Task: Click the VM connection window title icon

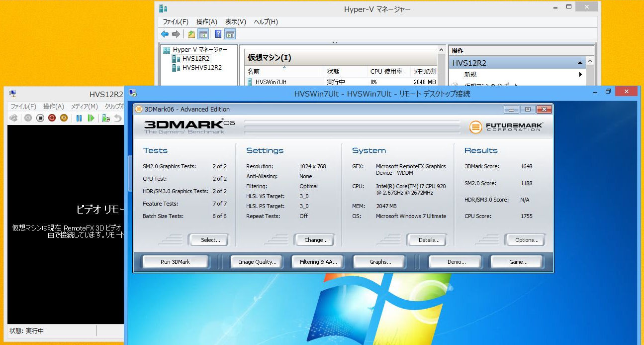Action: tap(12, 94)
